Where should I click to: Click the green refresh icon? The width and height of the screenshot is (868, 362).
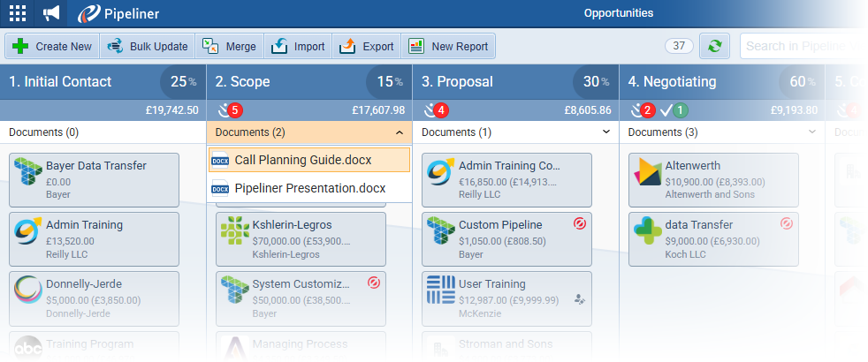[x=715, y=46]
